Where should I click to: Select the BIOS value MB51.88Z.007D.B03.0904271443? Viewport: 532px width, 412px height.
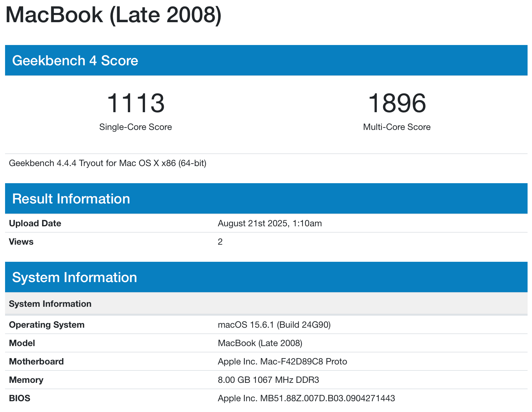(307, 398)
